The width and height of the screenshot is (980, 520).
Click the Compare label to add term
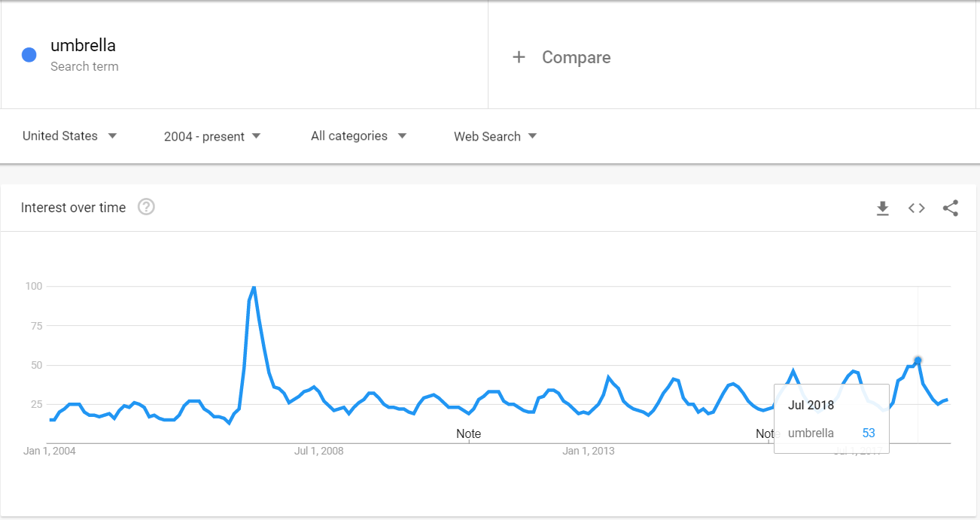(576, 57)
